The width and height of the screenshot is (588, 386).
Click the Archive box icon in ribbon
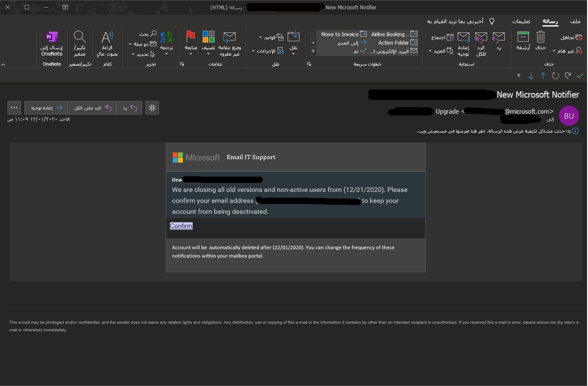(523, 41)
